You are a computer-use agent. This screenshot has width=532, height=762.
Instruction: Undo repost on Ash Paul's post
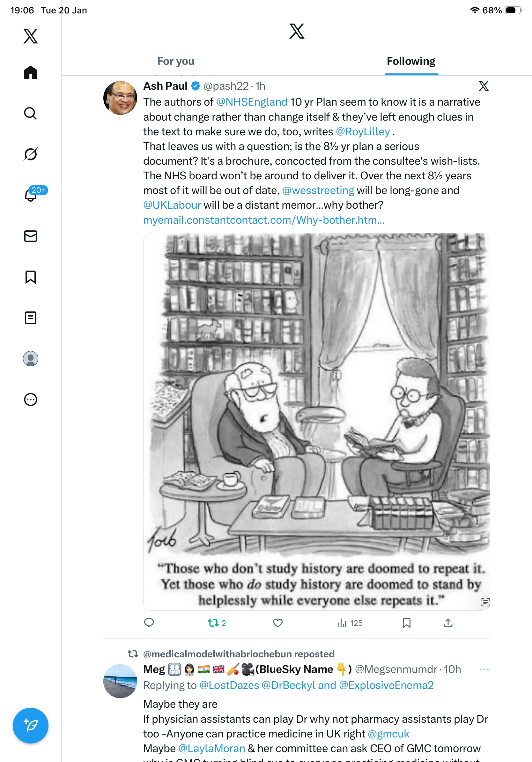click(x=217, y=623)
